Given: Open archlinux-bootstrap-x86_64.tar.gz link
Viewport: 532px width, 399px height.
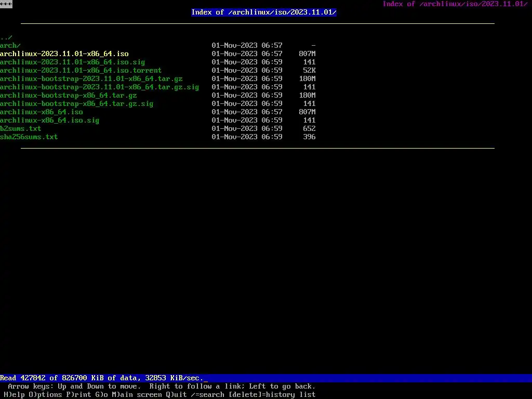Looking at the screenshot, I should coord(69,96).
